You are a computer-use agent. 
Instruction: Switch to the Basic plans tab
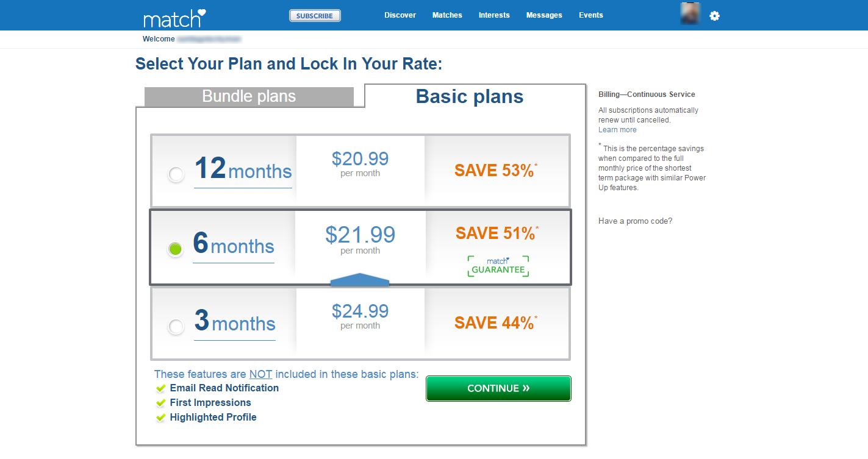[470, 96]
